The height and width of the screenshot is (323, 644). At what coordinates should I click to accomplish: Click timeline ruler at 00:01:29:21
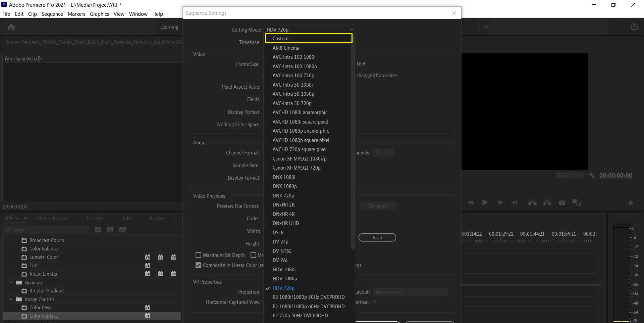pyautogui.click(x=501, y=234)
